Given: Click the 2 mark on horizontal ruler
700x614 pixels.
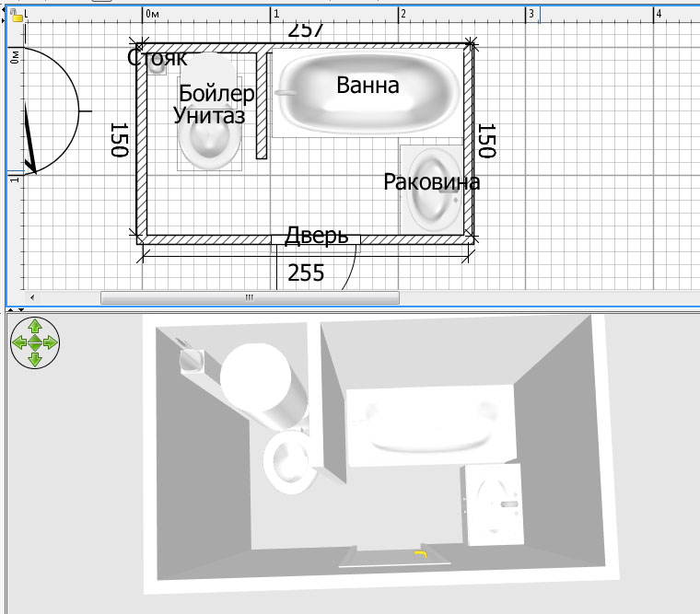Looking at the screenshot, I should [x=403, y=14].
